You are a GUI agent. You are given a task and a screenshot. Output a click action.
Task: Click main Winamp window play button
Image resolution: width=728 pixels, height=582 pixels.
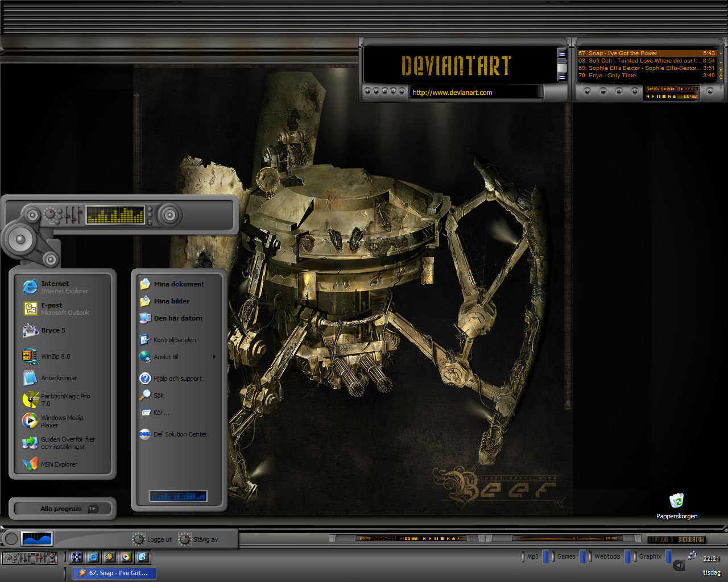point(376,91)
